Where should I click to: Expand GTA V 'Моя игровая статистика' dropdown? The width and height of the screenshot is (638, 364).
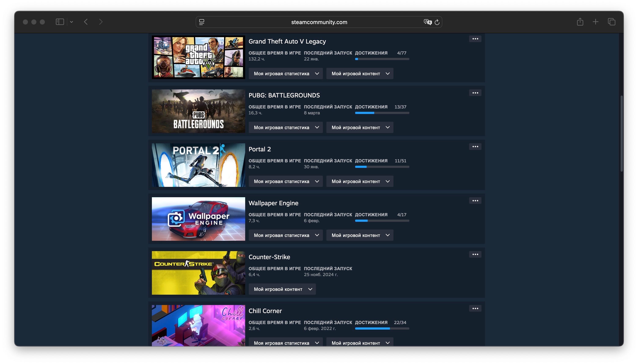click(x=286, y=74)
